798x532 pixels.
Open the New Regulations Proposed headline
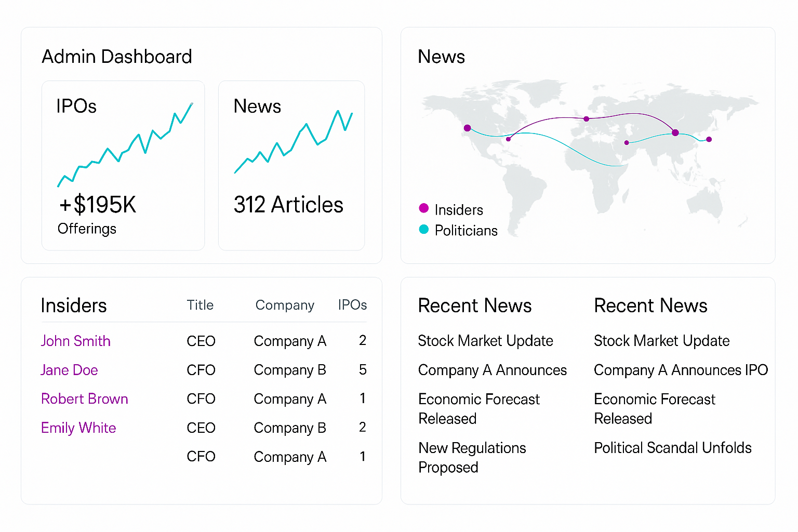pos(472,457)
